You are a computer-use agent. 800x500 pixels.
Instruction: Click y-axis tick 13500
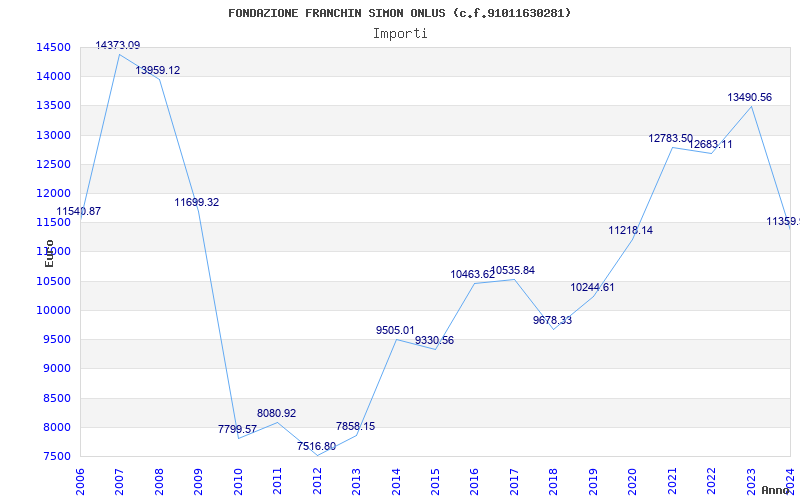coord(53,106)
